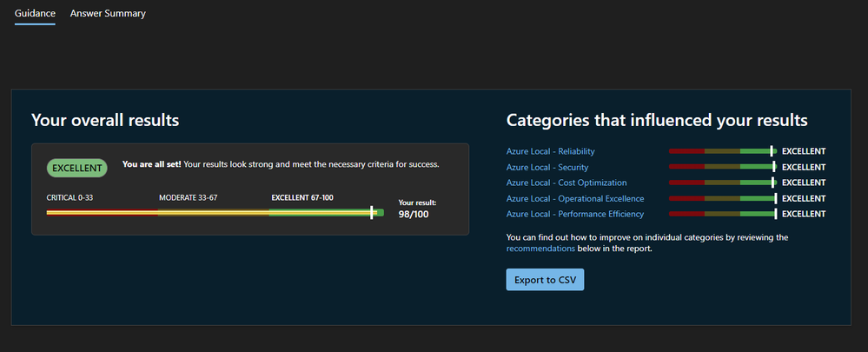Screen dimensions: 868x352
Task: Open Azure Local - Operational Excellence link
Action: click(x=574, y=198)
